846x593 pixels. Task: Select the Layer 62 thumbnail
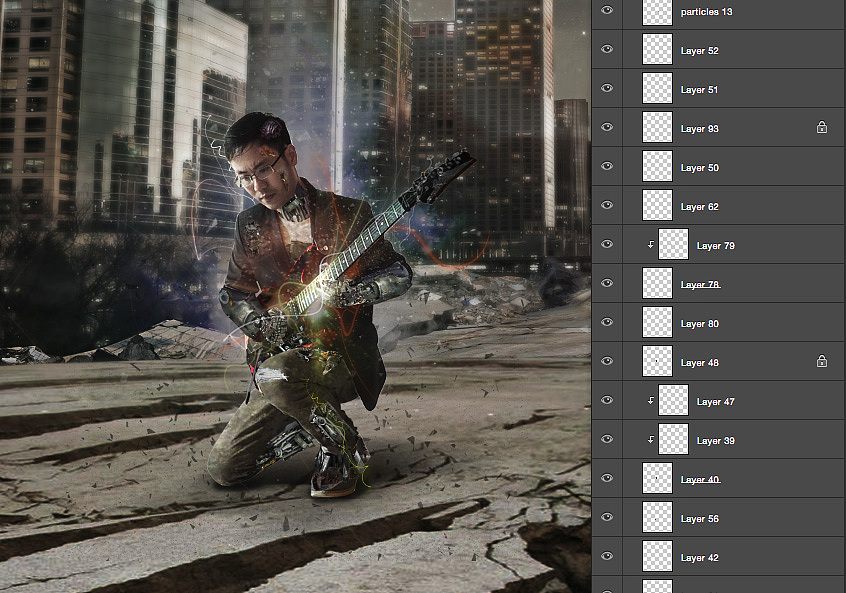[x=657, y=205]
